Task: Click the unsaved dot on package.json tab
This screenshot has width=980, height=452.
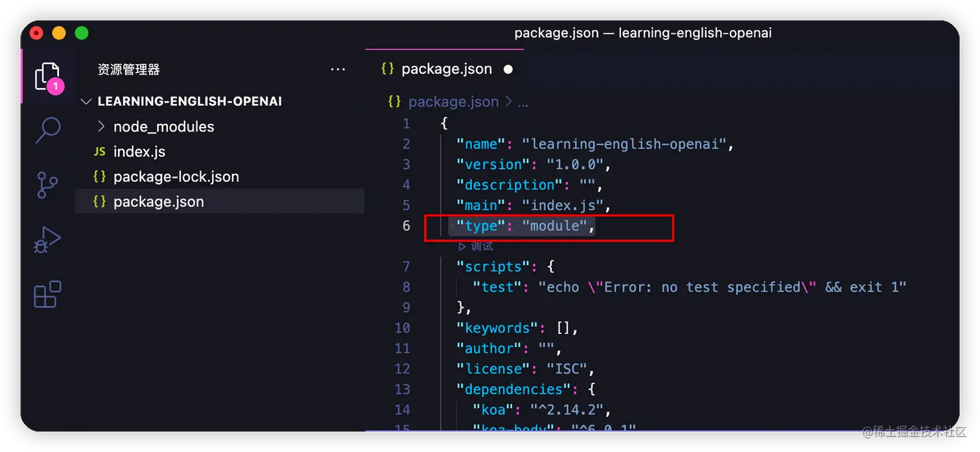Action: coord(508,69)
